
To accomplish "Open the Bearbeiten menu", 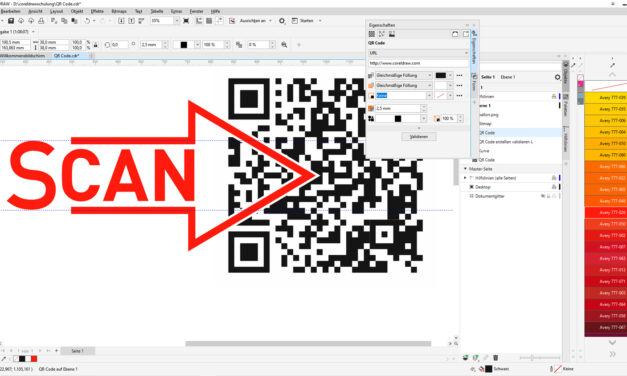I will pos(10,11).
